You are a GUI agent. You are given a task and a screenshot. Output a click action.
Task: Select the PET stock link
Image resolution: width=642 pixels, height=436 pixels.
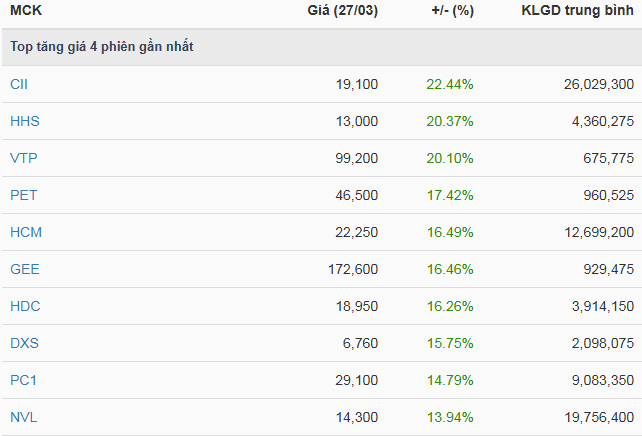point(24,195)
